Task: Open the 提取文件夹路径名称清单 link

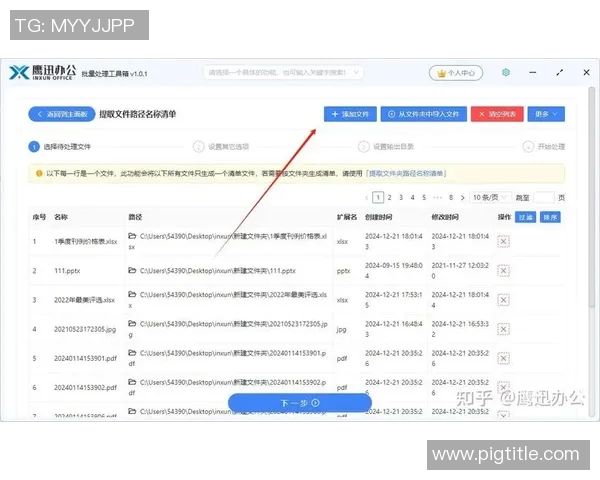Action: (x=406, y=173)
